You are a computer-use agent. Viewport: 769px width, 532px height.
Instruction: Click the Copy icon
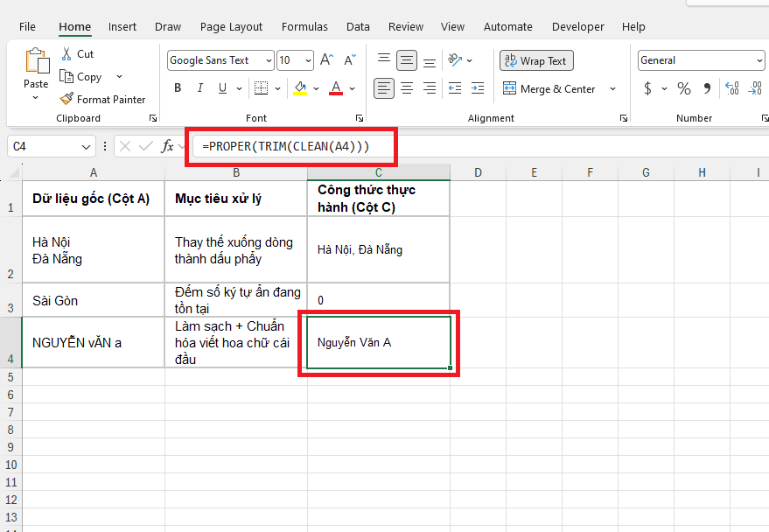(x=66, y=76)
